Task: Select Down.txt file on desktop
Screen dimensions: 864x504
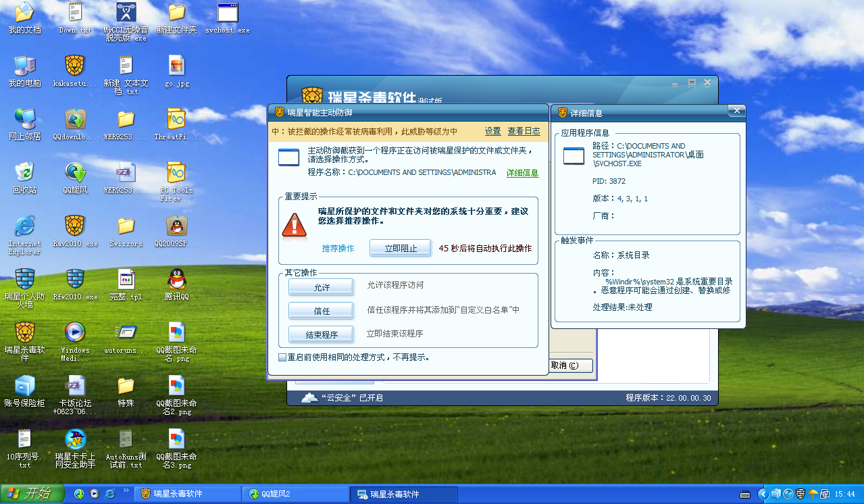Action: tap(76, 18)
